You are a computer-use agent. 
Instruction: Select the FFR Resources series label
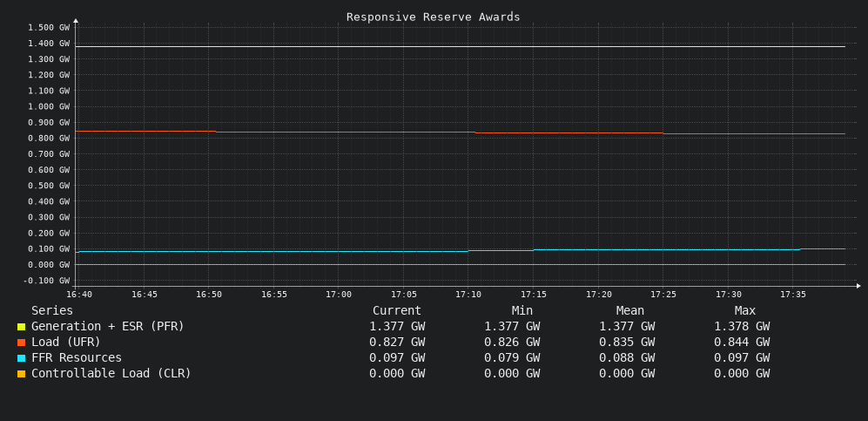(x=77, y=358)
